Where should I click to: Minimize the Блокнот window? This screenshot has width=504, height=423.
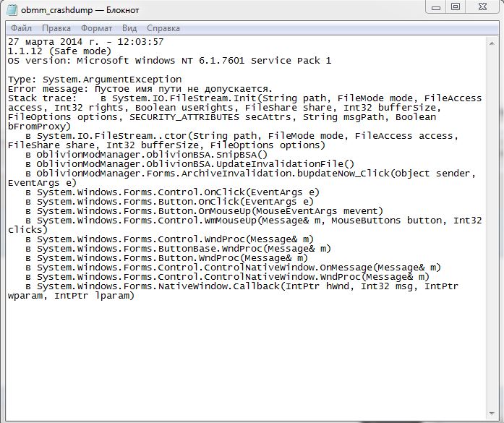tap(436, 7)
